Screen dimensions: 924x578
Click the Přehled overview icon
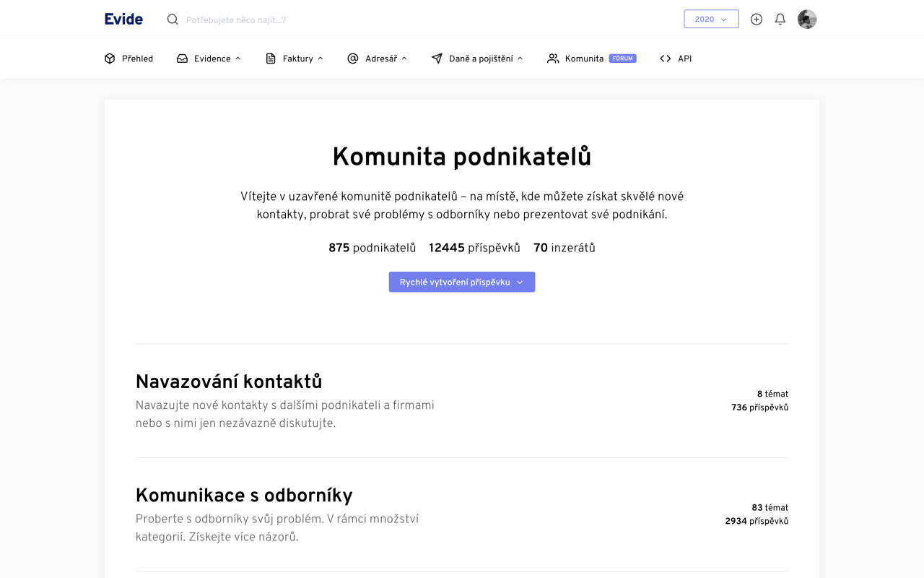pos(110,59)
